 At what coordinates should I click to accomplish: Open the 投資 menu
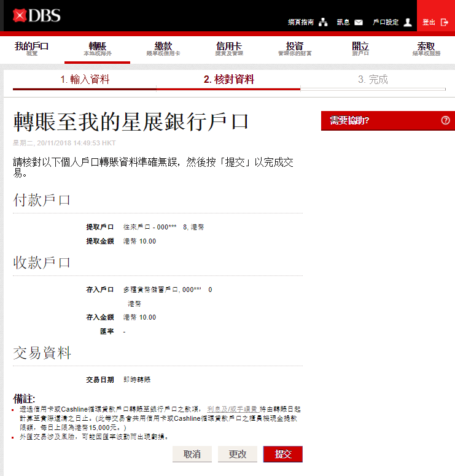pos(295,49)
